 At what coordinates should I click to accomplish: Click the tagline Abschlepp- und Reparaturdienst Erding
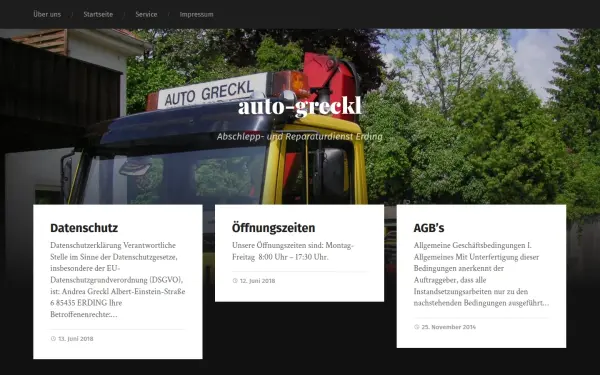(x=300, y=137)
